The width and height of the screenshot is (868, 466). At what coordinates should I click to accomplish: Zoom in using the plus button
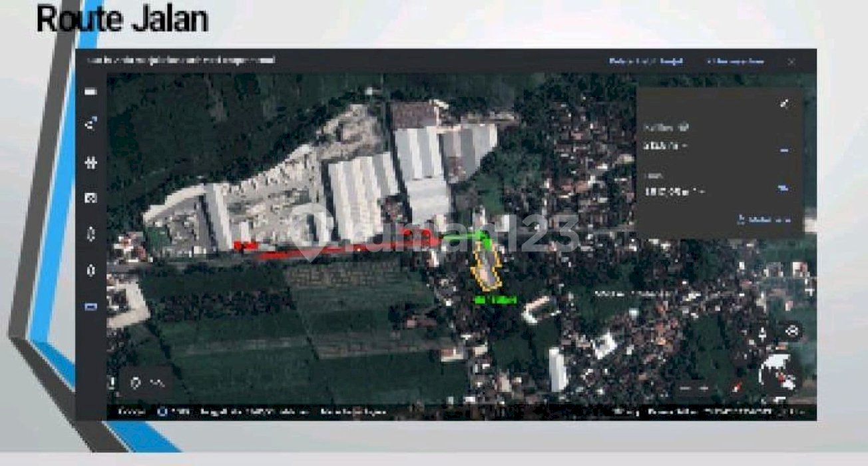pos(704,387)
